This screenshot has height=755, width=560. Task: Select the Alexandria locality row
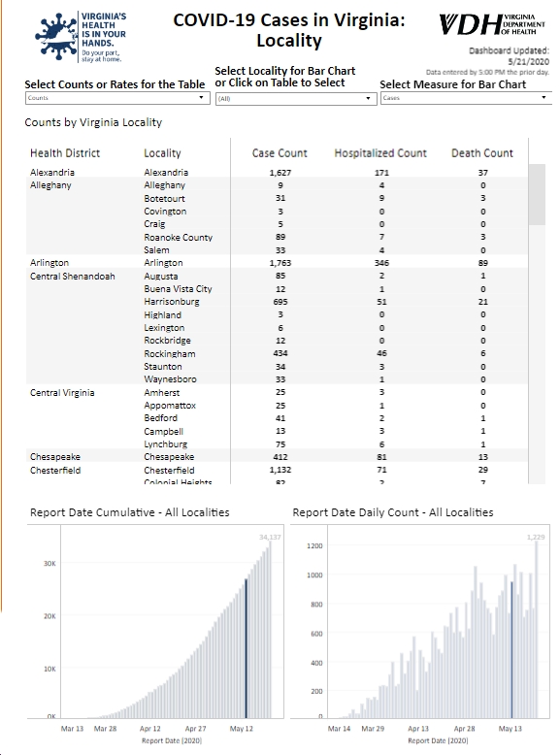[277, 173]
